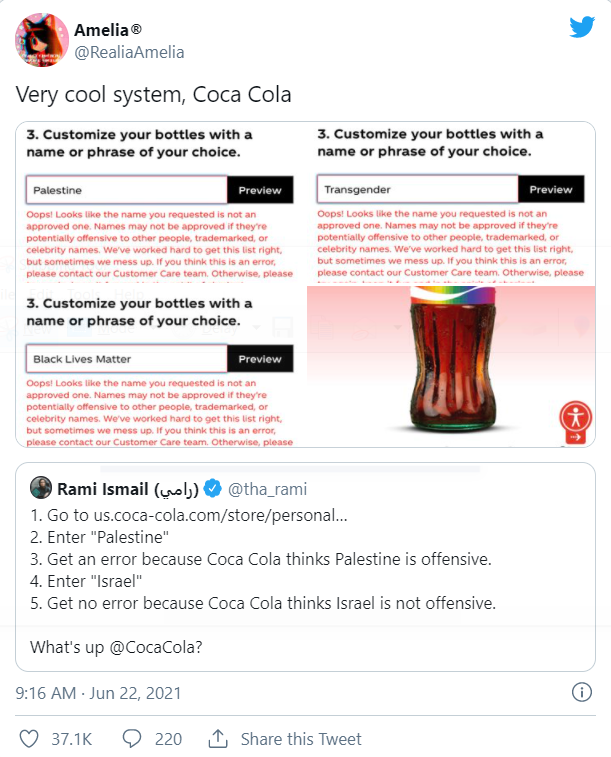
Task: Click the Twitter bird logo
Action: (x=582, y=27)
